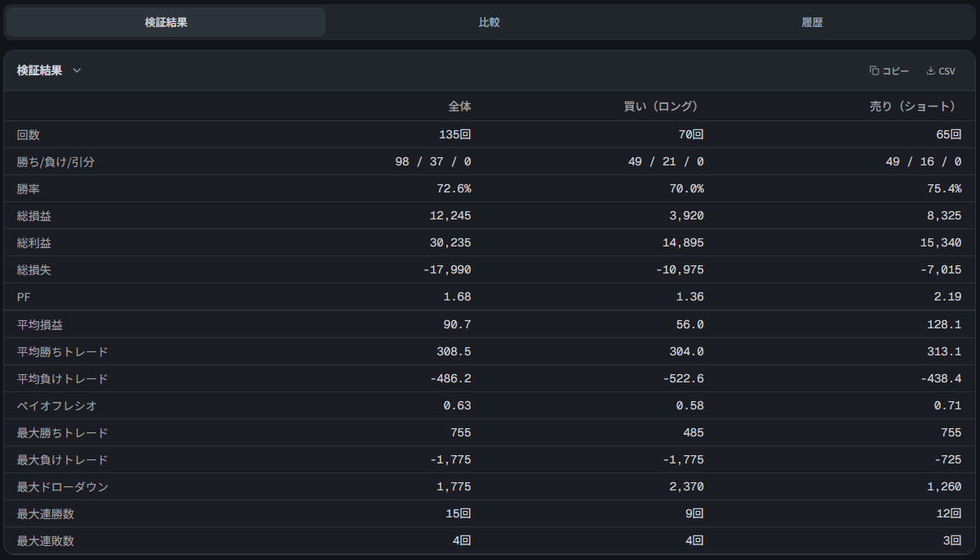
Task: Select the long max drawdown 2,370
Action: pyautogui.click(x=686, y=487)
